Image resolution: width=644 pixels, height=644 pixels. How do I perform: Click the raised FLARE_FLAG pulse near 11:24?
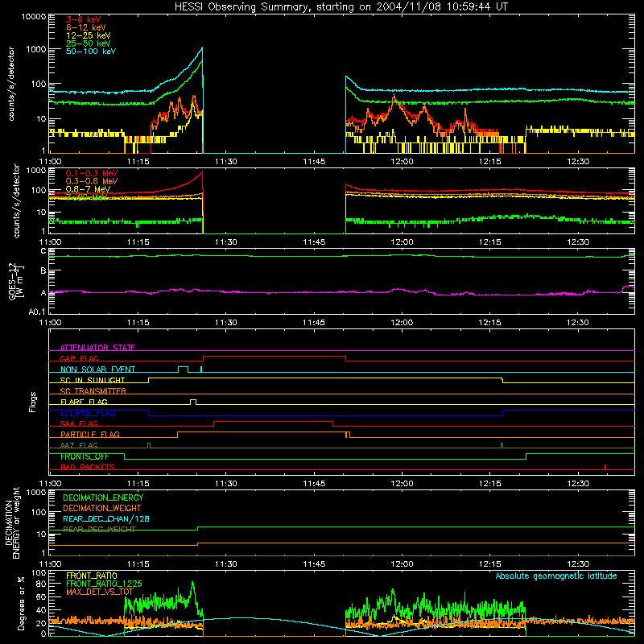click(x=193, y=402)
